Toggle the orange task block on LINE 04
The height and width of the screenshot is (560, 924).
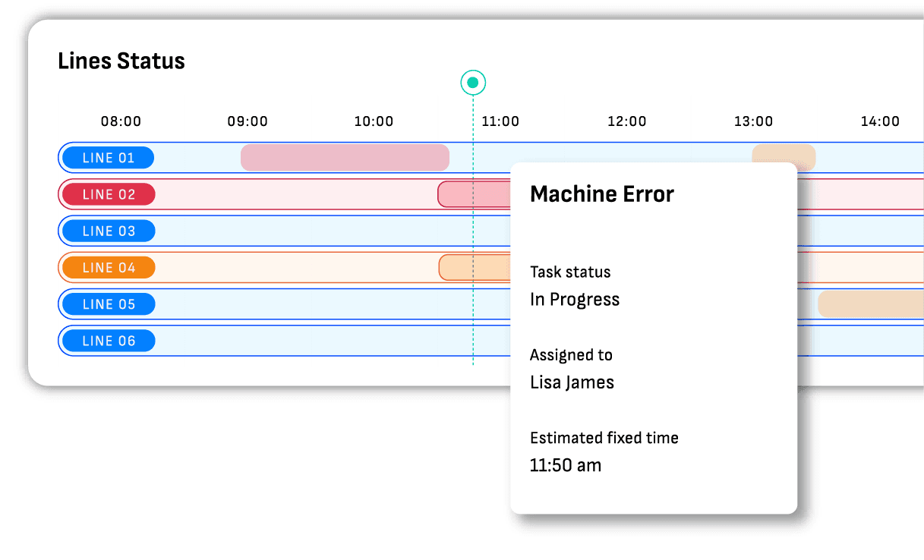click(x=475, y=267)
